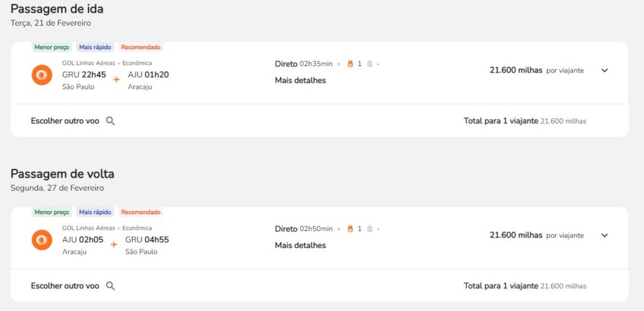Click the Menor preço tag on outbound flight
The image size is (644, 311).
click(x=52, y=47)
